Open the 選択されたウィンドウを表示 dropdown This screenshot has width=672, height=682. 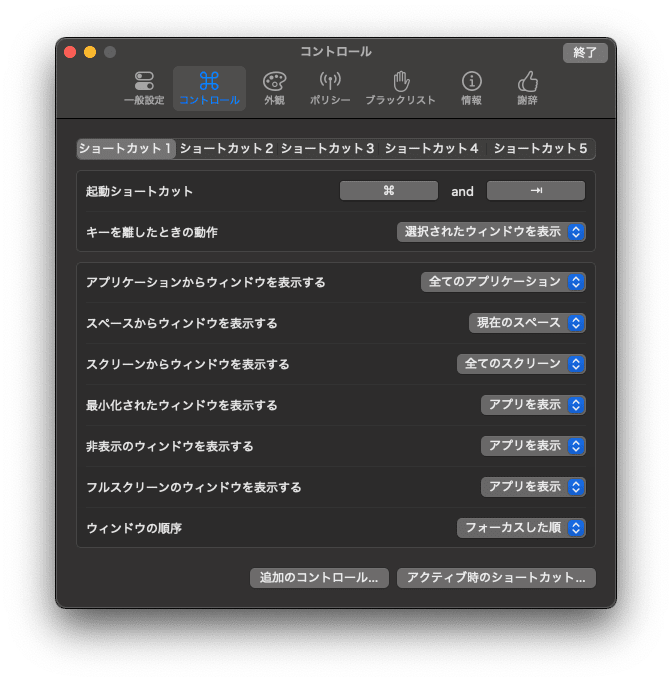point(491,232)
